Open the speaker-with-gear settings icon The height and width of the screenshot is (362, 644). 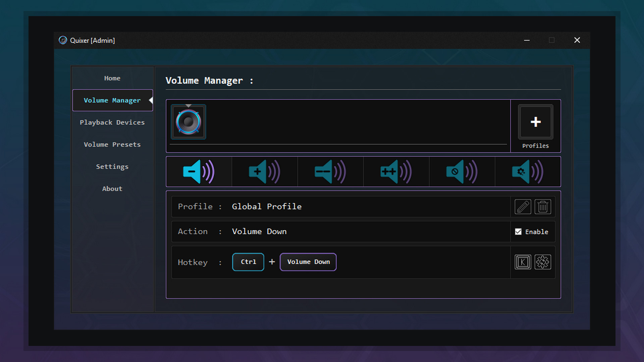527,171
